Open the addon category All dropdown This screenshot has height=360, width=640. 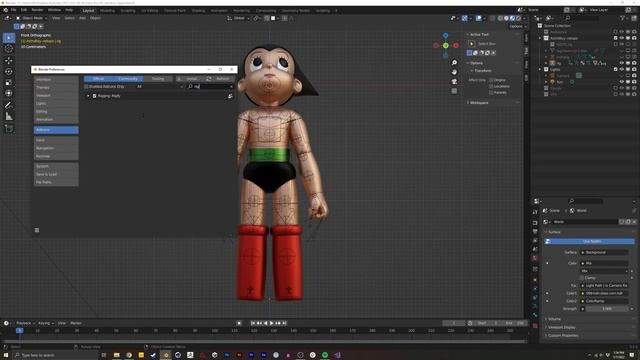(160, 87)
